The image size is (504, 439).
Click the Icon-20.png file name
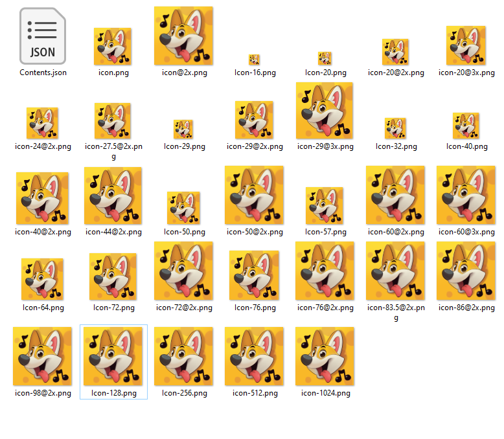pos(326,73)
